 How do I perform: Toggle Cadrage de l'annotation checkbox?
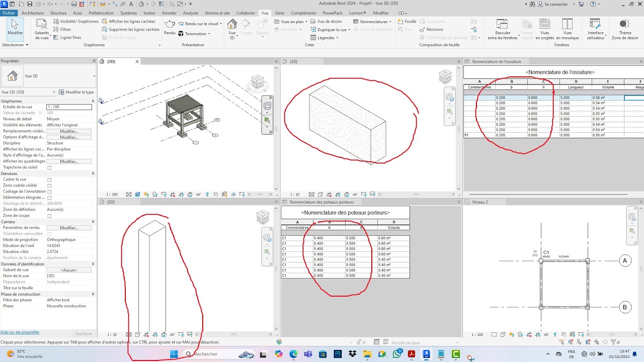pyautogui.click(x=49, y=192)
